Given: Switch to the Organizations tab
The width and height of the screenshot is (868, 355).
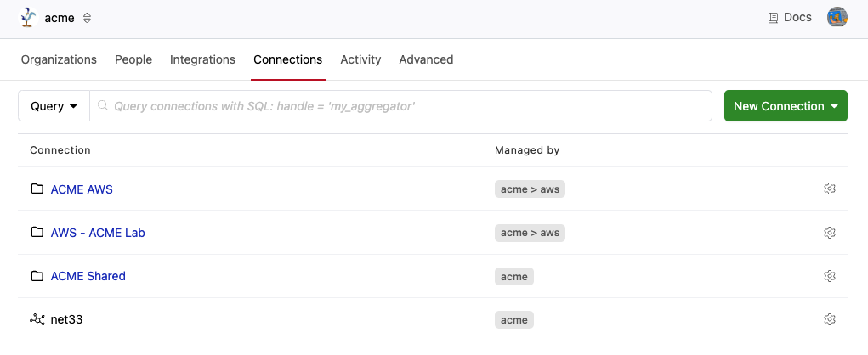Looking at the screenshot, I should (x=59, y=59).
